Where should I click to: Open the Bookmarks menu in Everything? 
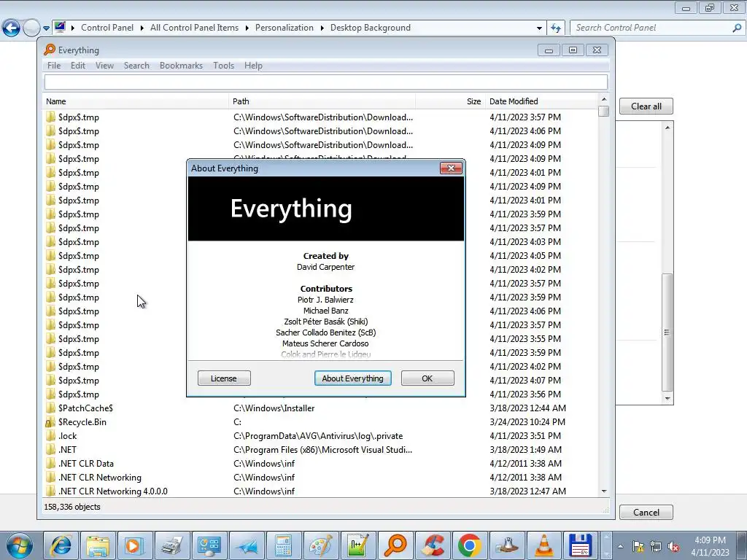[181, 66]
